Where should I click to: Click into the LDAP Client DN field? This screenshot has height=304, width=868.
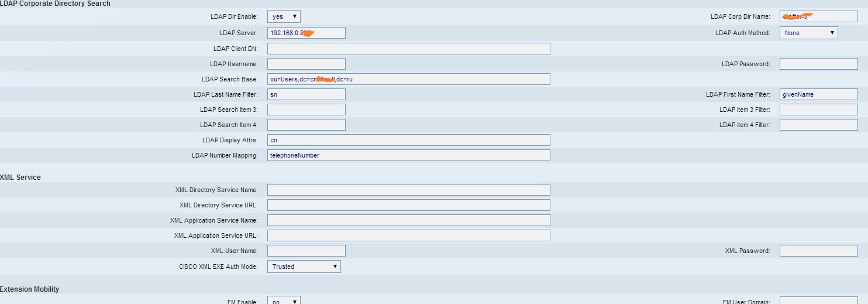[x=408, y=49]
